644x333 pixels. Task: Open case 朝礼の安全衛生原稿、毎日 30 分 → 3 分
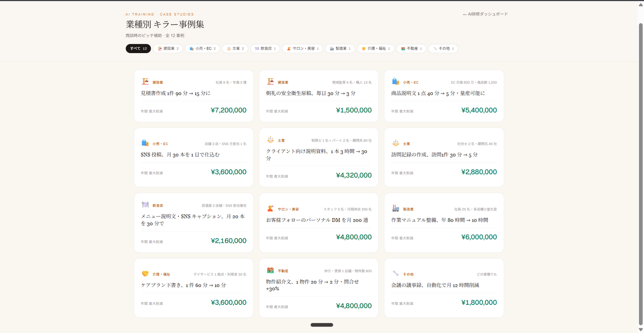pos(319,96)
